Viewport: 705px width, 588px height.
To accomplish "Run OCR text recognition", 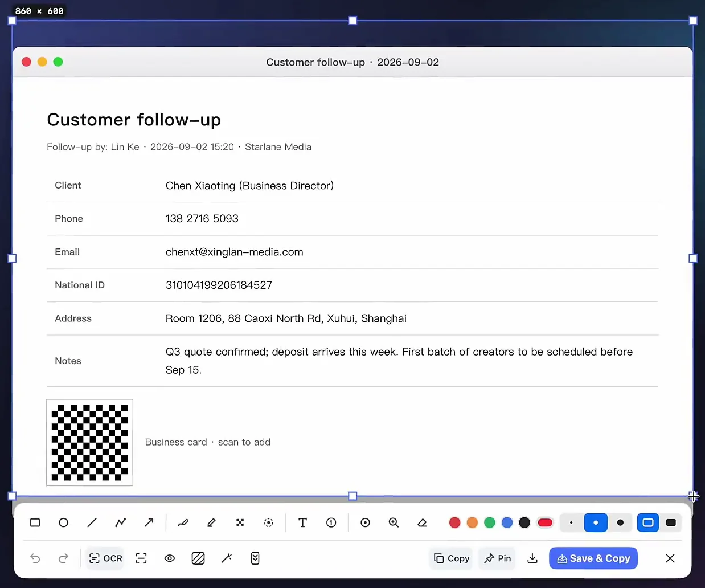I will tap(105, 558).
